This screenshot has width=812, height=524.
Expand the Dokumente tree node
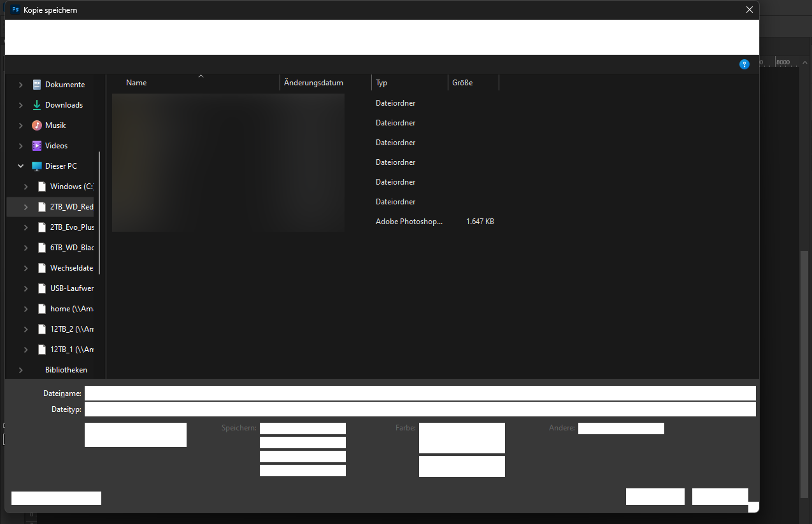21,85
